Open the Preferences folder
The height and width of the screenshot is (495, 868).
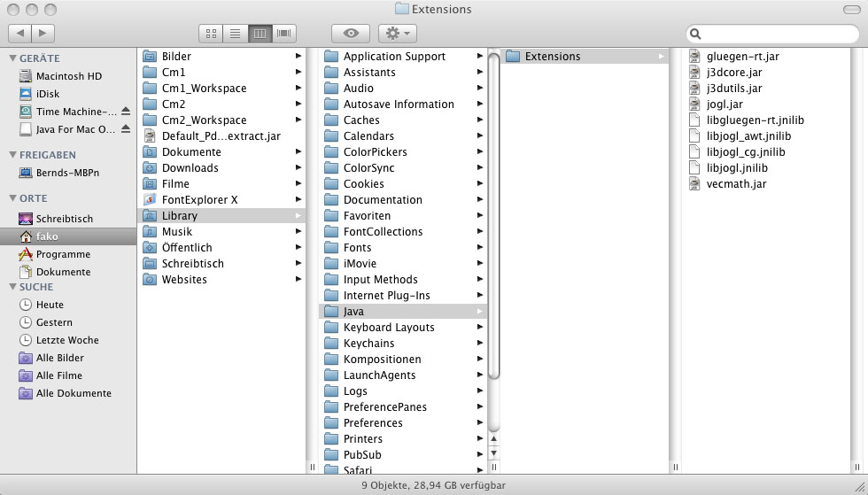[403, 422]
